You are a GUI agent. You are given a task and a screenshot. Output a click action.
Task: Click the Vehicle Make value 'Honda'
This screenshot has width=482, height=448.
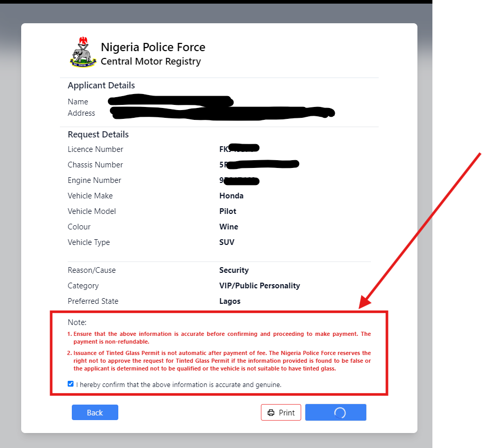pyautogui.click(x=231, y=196)
